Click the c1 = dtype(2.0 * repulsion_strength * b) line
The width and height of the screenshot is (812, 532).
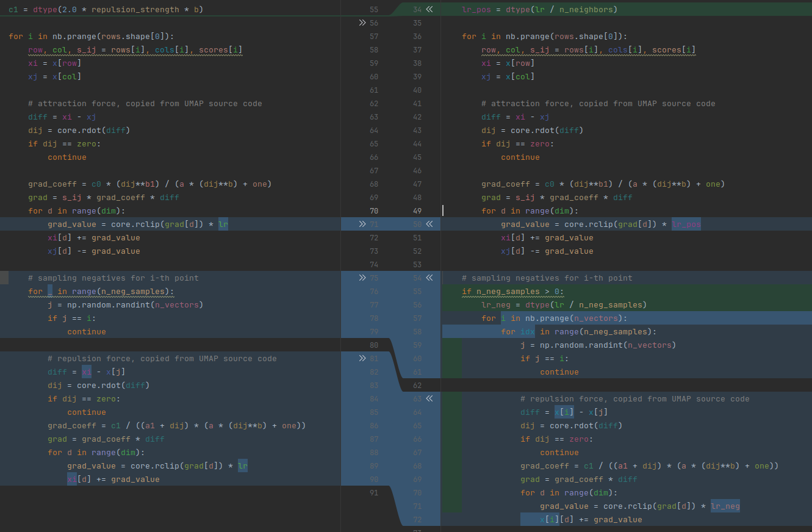[106, 9]
